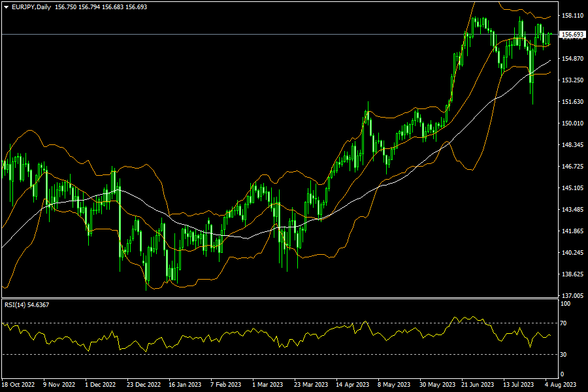This screenshot has width=588, height=392.
Task: Click the OHLC values 156.750 156.794 156.683 156.693
Action: click(101, 7)
